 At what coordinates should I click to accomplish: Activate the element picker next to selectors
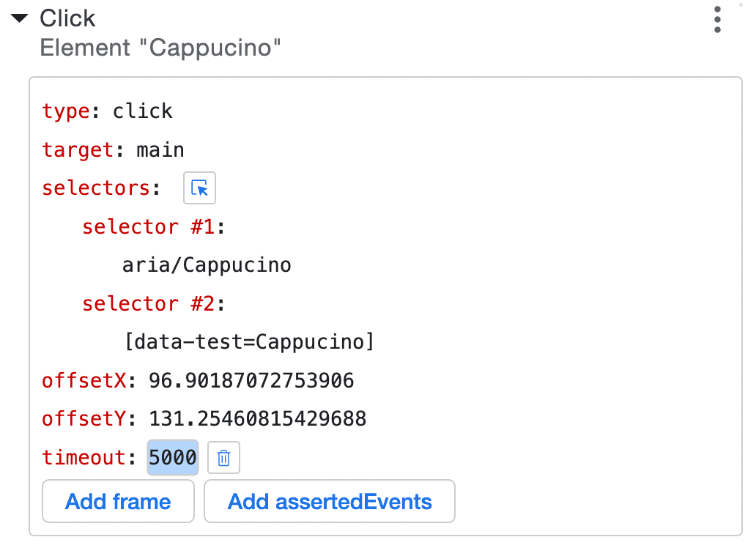(x=199, y=188)
